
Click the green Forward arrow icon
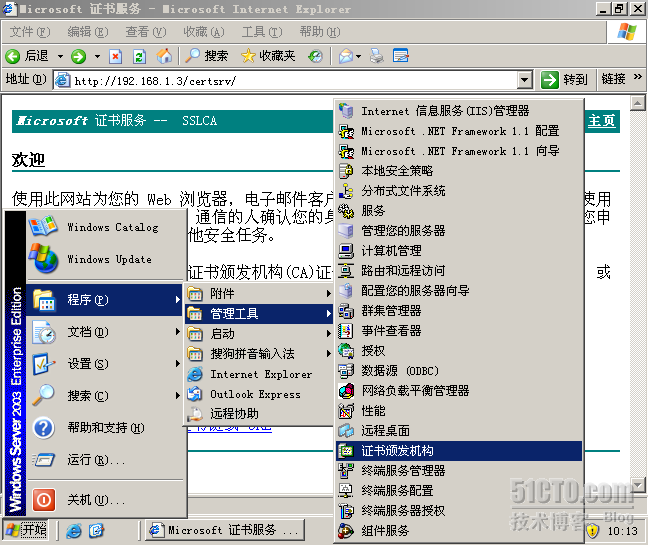point(78,56)
